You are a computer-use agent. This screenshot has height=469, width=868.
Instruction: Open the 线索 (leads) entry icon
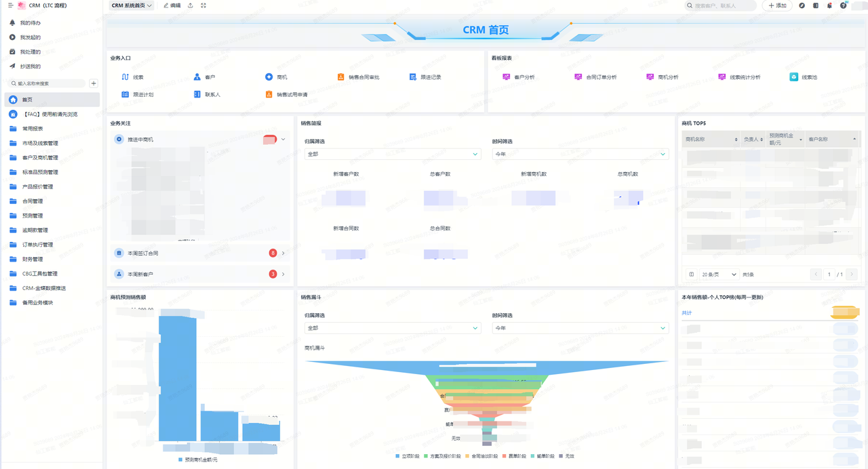[125, 77]
